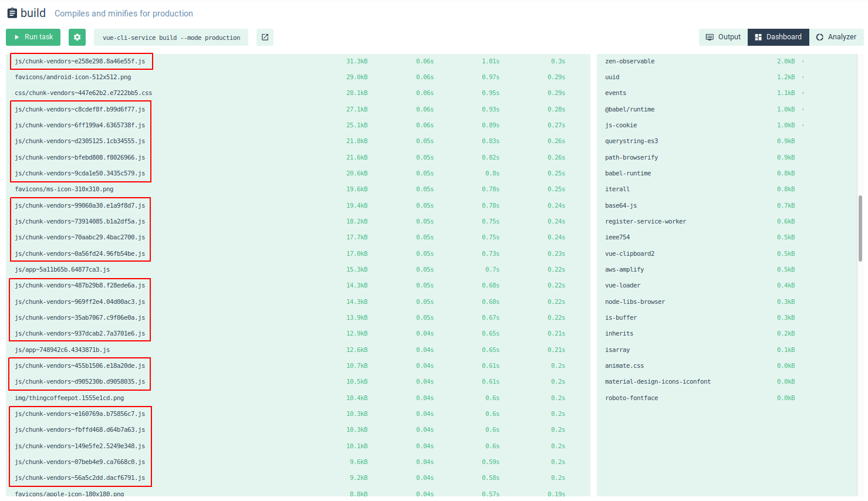Open task settings gear icon
The width and height of the screenshot is (868, 501).
(77, 37)
